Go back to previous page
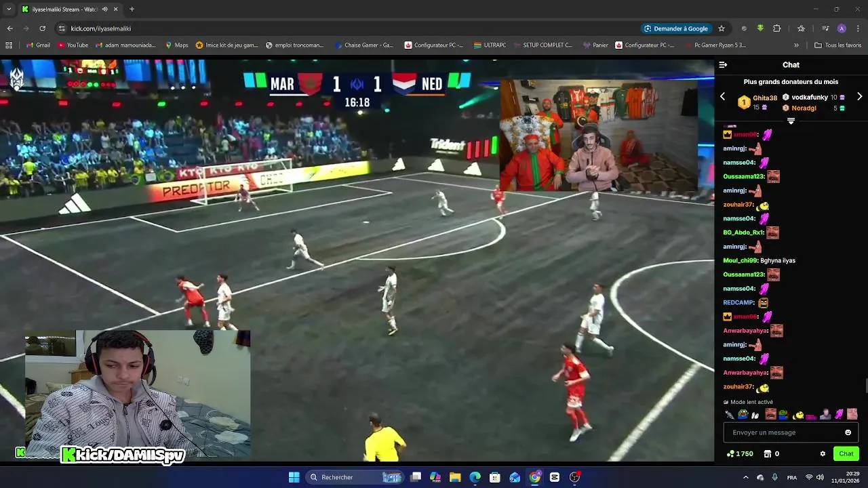The image size is (868, 488). 9,28
